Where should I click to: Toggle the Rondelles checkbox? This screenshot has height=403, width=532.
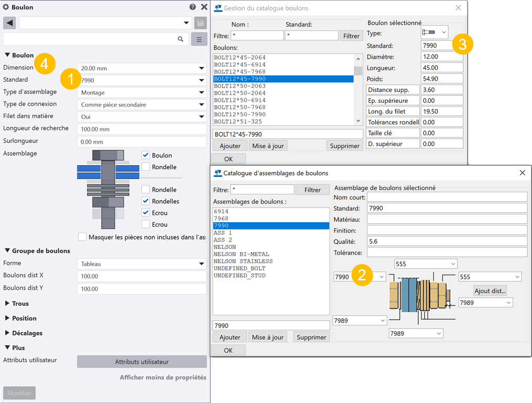pyautogui.click(x=146, y=201)
